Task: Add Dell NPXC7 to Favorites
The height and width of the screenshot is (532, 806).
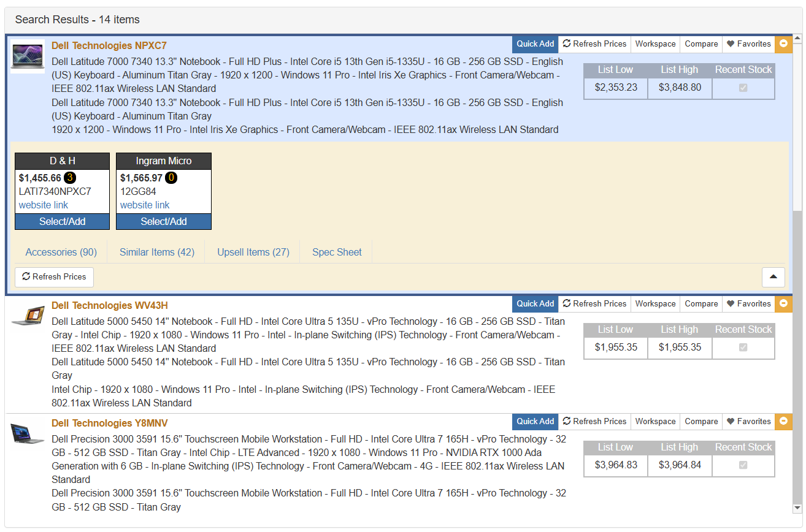Action: click(748, 44)
